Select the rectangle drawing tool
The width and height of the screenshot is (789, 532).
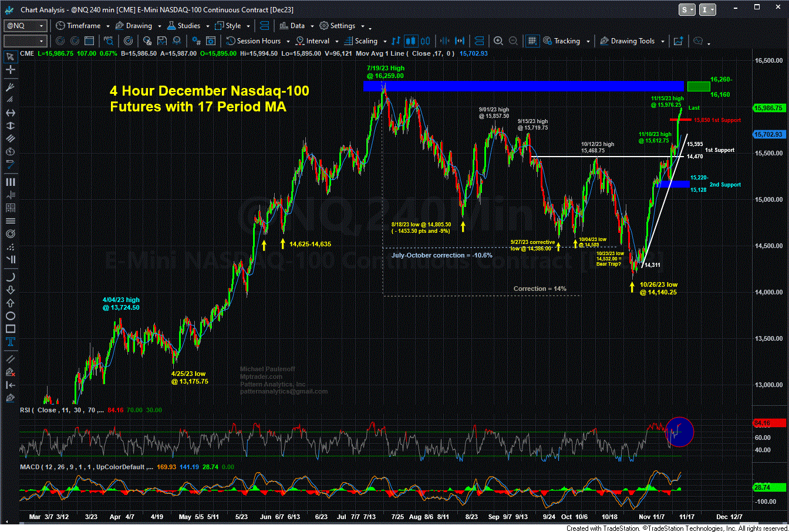click(10, 328)
